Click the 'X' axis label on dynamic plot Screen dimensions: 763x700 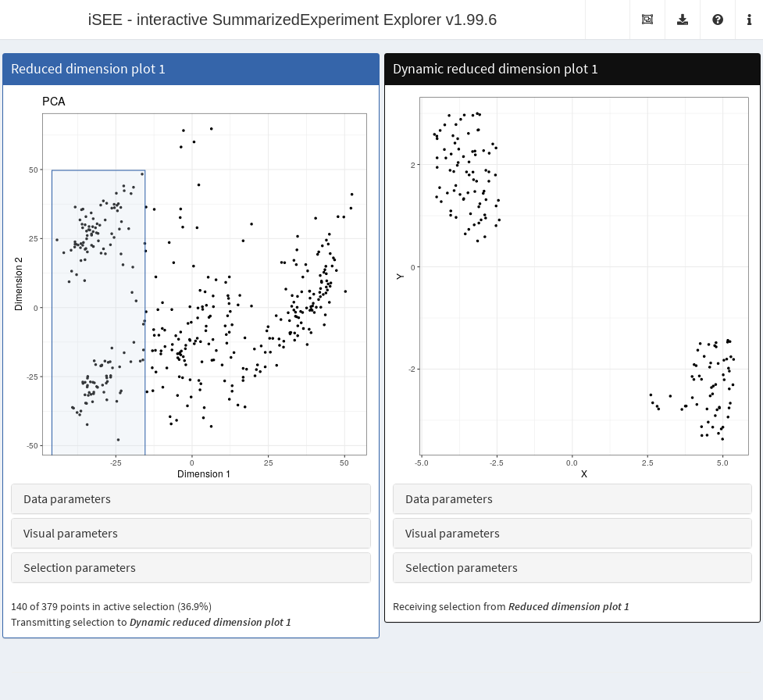584,474
